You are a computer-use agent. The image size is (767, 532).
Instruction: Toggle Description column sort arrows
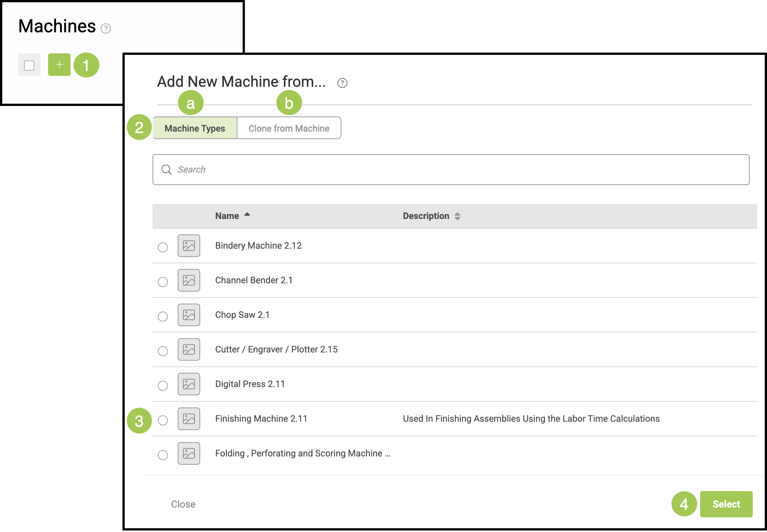(x=457, y=216)
